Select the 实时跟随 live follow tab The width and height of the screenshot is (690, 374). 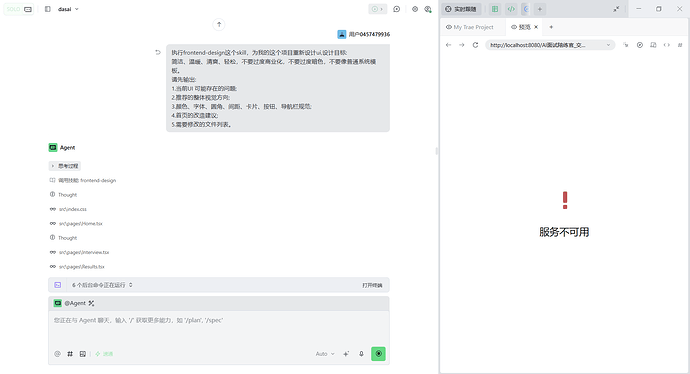tap(461, 9)
